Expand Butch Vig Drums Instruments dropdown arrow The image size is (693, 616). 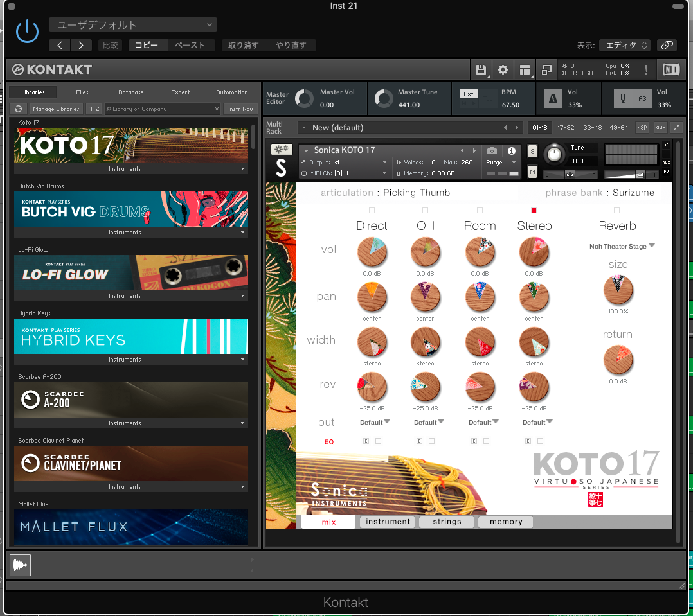242,233
